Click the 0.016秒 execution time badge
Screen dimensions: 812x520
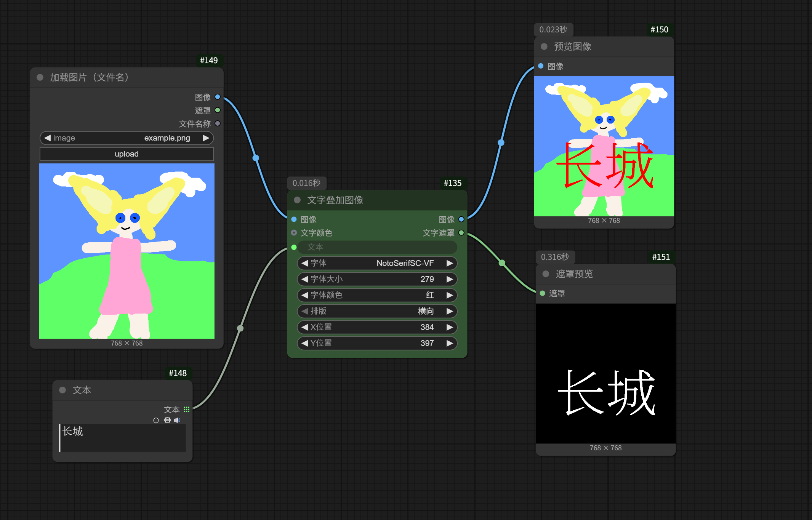pyautogui.click(x=306, y=183)
